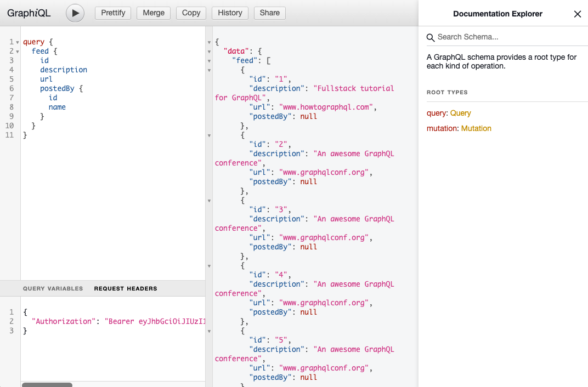
Task: Click the horizontal scrollbar below the headers editor
Action: tap(47, 385)
